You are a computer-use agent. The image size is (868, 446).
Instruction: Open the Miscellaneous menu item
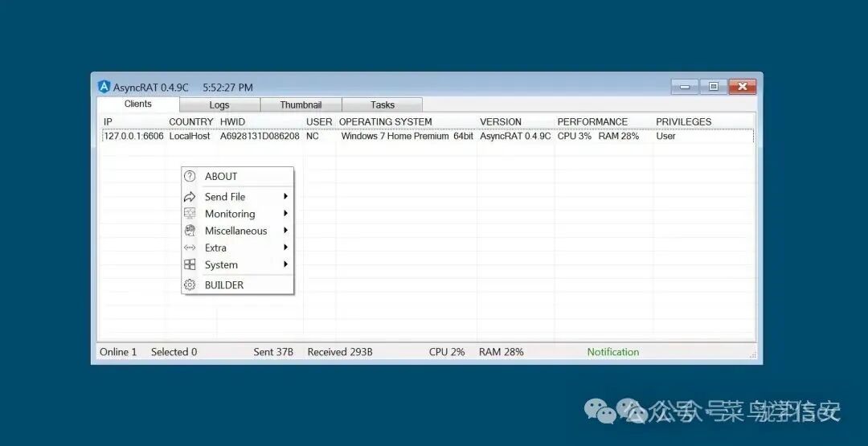(x=237, y=231)
